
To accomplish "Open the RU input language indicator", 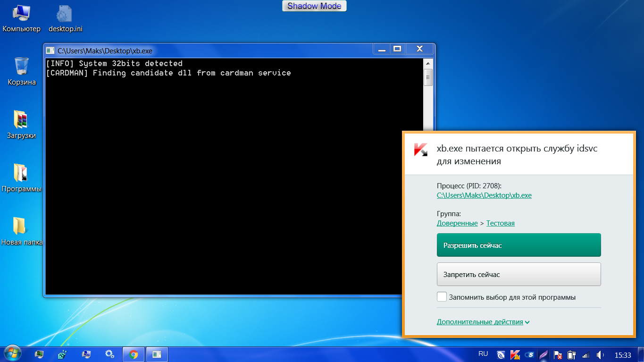I will tap(483, 354).
